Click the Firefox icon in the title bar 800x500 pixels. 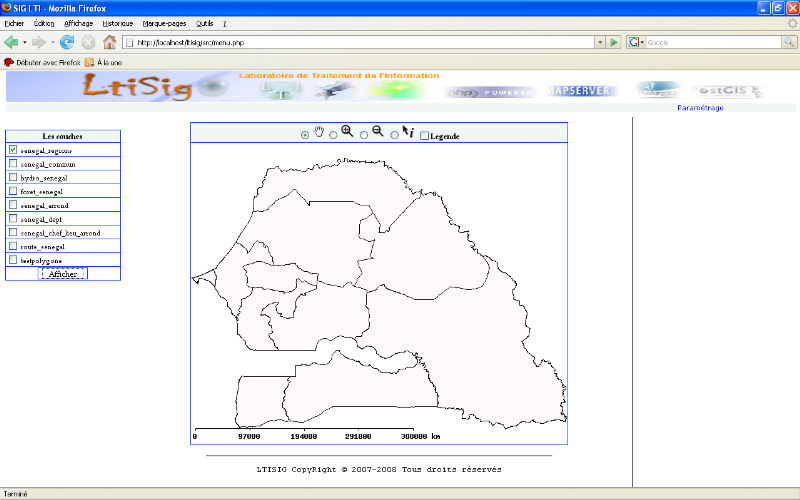[x=7, y=8]
